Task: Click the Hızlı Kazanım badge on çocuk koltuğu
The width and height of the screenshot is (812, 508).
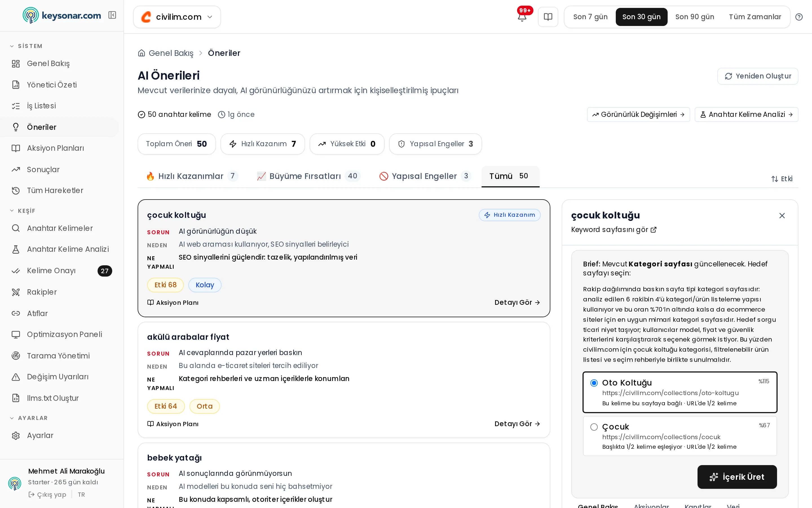Action: [x=509, y=215]
